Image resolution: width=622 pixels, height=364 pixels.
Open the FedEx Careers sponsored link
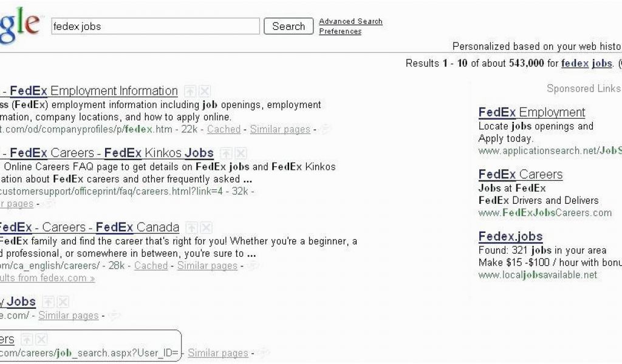point(521,175)
